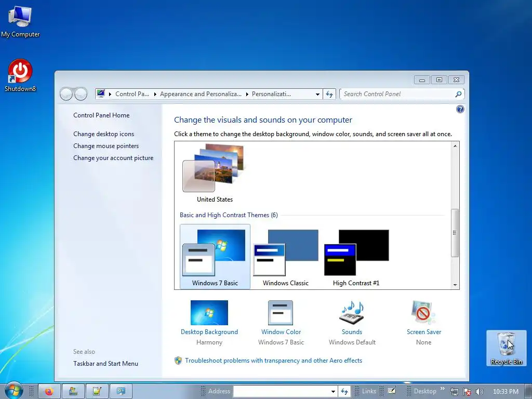The height and width of the screenshot is (399, 532).
Task: Select the Windows Classic theme
Action: [286, 257]
